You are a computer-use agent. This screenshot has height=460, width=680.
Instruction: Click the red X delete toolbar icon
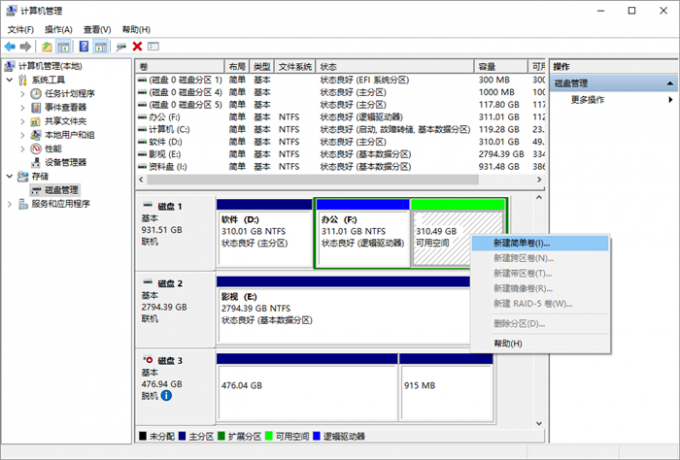pyautogui.click(x=137, y=46)
